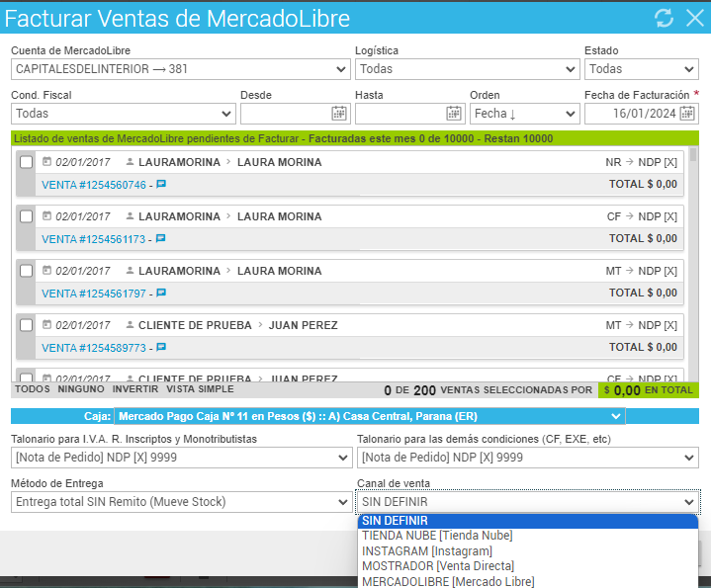Open the Cuenta de MercadoLibre dropdown
Viewport: 711px width, 588px height.
coord(181,69)
